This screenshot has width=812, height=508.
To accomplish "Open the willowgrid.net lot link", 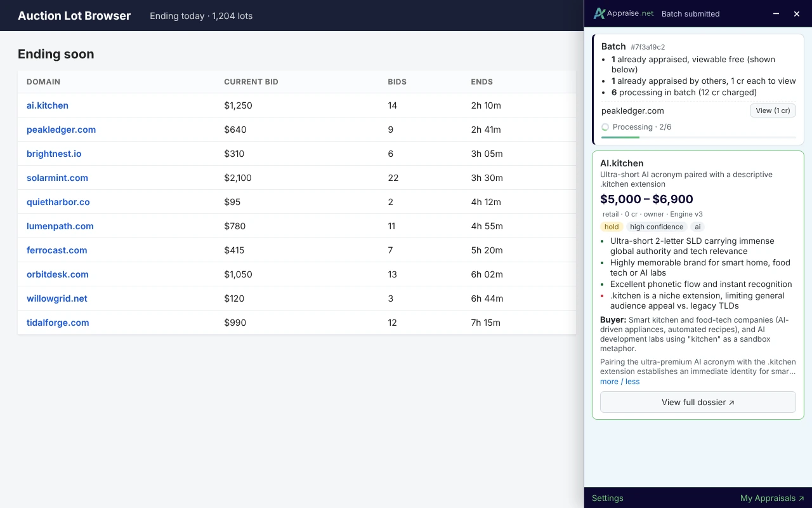I will 57,298.
